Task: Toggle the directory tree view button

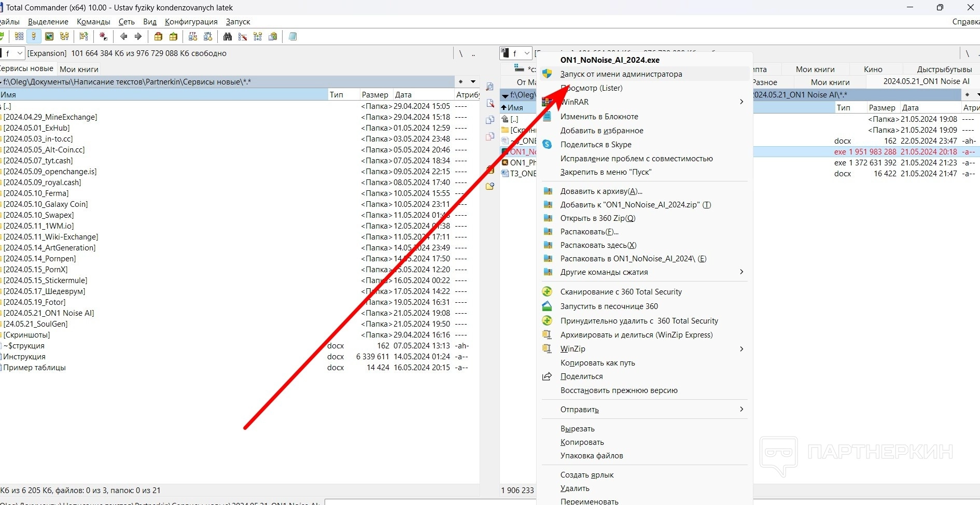Action: [x=64, y=36]
